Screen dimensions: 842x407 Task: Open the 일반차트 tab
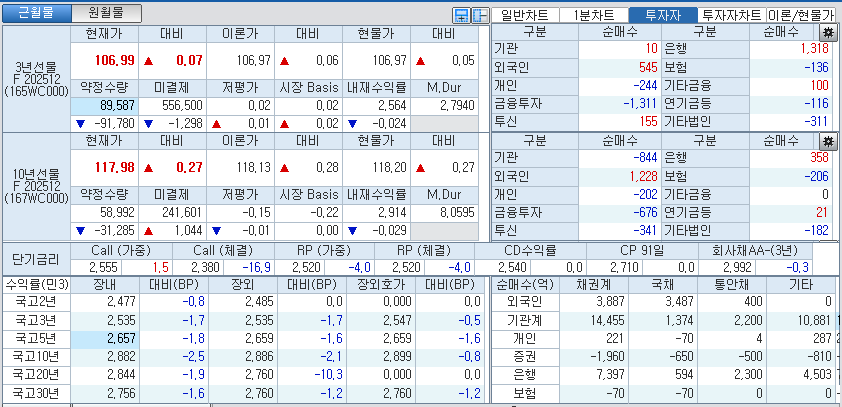(525, 15)
